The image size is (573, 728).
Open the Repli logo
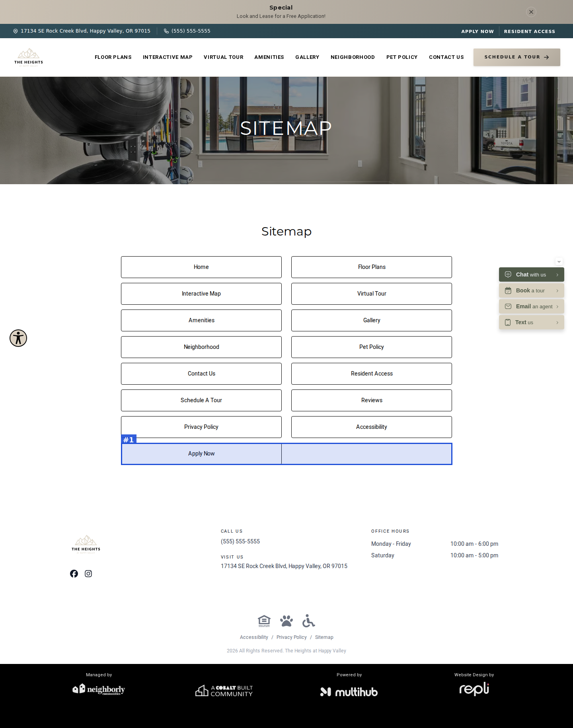coord(474,689)
